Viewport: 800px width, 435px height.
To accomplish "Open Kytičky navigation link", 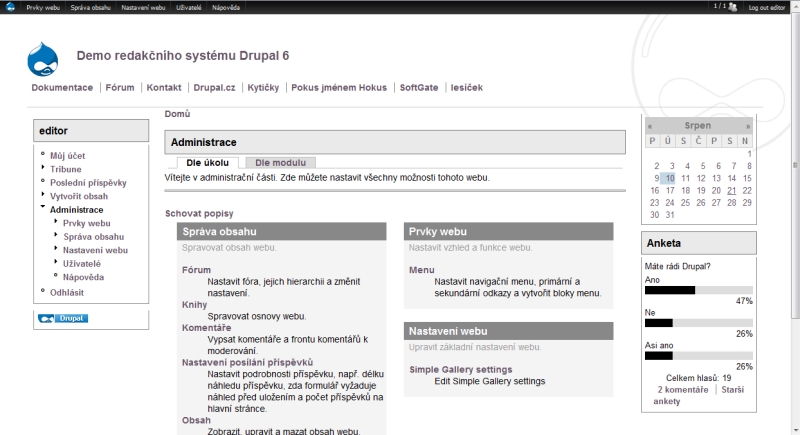I will pos(263,87).
